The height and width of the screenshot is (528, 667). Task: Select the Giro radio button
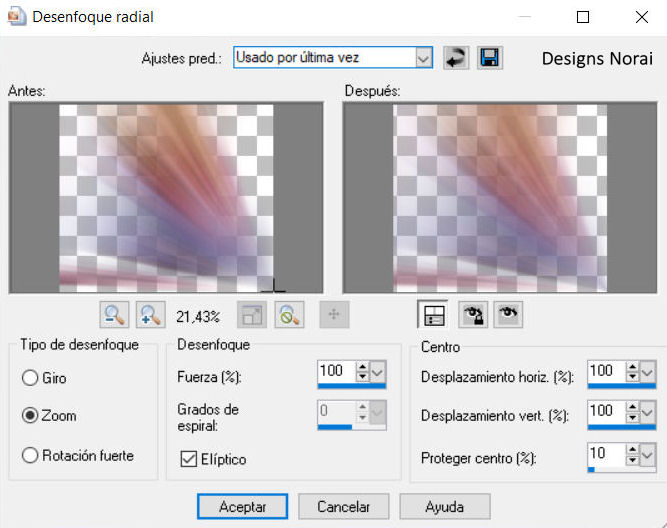tap(30, 378)
